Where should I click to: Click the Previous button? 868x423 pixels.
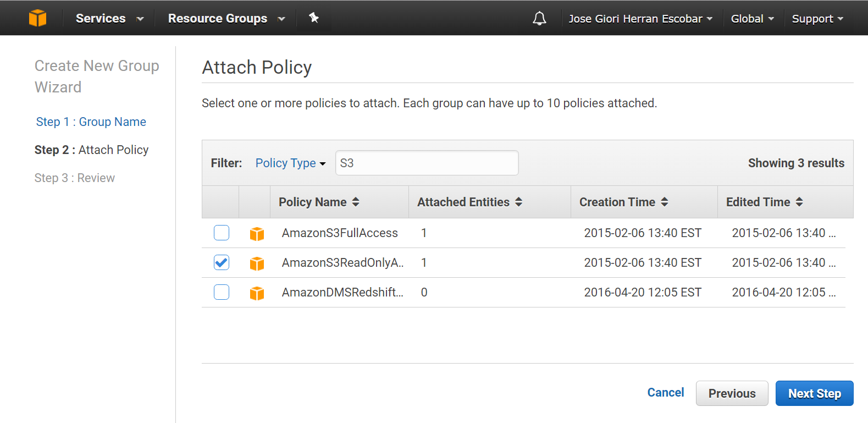[732, 393]
